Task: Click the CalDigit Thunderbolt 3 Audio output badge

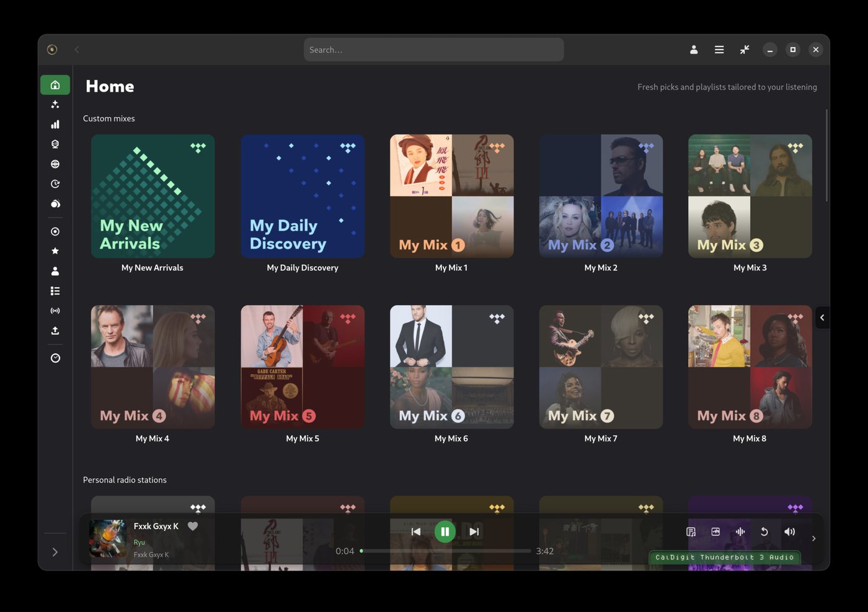Action: (x=725, y=557)
